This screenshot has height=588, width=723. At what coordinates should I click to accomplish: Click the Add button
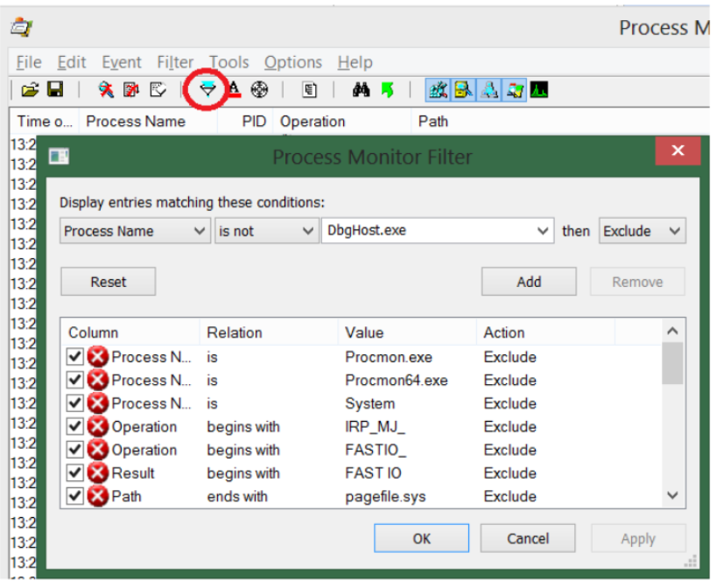(x=529, y=282)
